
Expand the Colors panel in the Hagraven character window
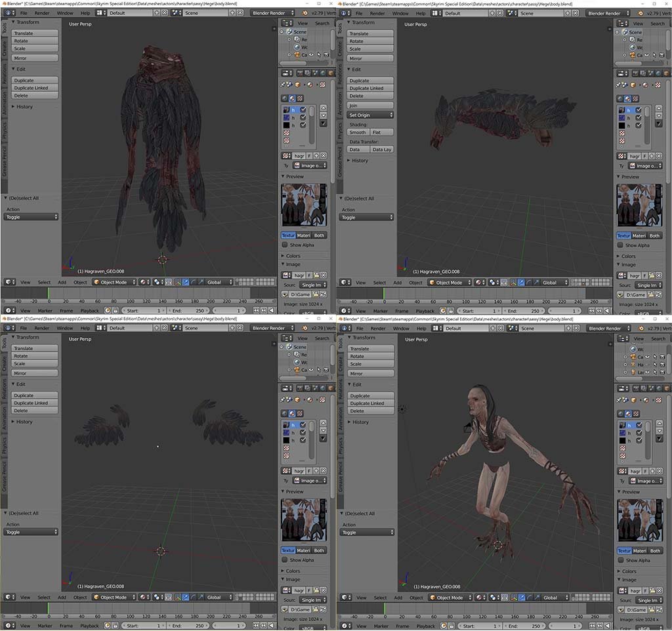(626, 571)
